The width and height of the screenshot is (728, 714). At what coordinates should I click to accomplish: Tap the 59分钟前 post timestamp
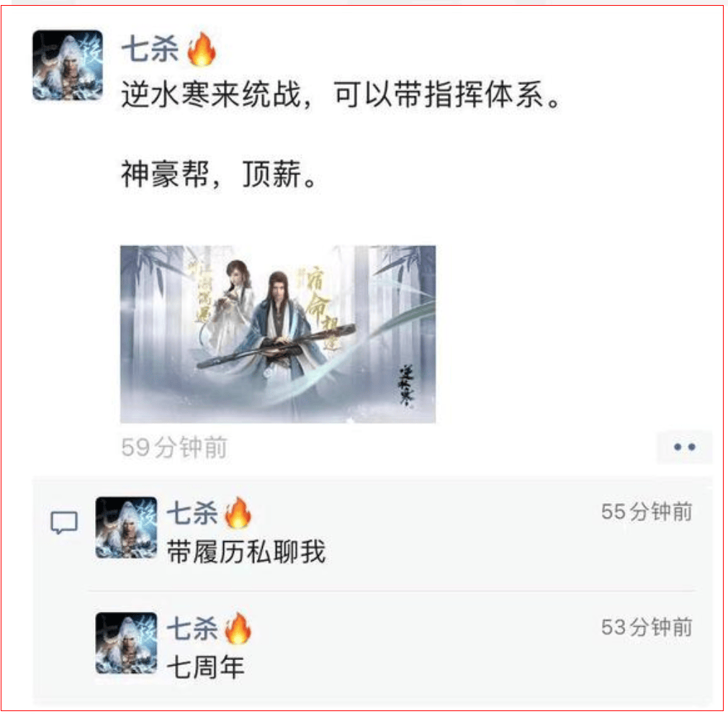pyautogui.click(x=174, y=447)
